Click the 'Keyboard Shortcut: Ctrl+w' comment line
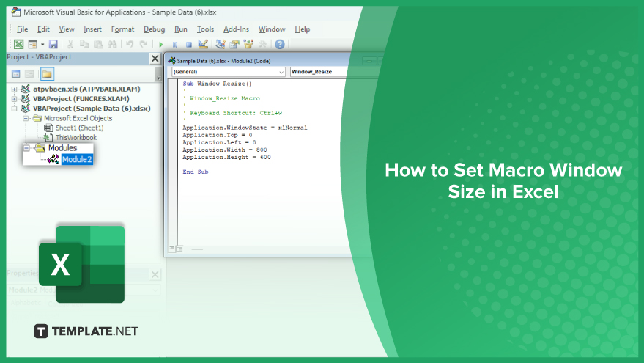Image resolution: width=644 pixels, height=363 pixels. point(232,113)
